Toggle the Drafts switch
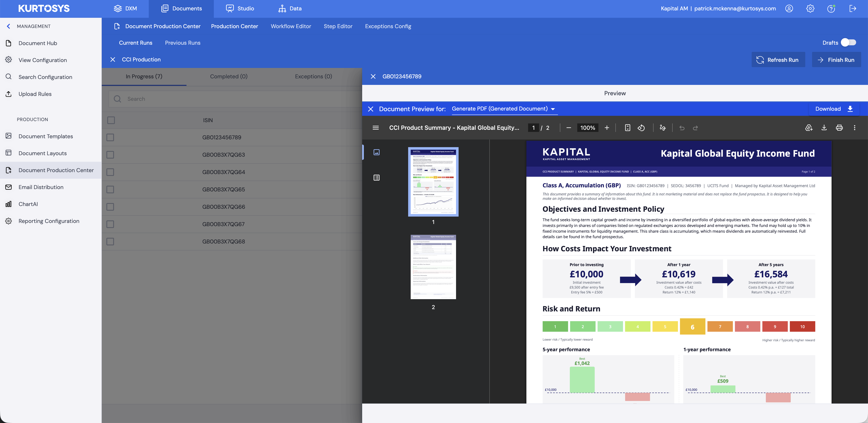Viewport: 868px width, 423px height. 848,42
